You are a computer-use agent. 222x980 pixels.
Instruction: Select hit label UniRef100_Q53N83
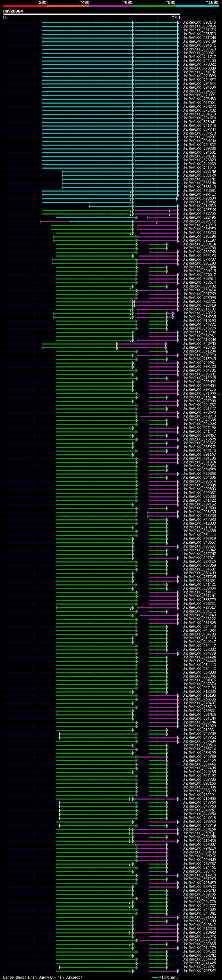click(199, 99)
